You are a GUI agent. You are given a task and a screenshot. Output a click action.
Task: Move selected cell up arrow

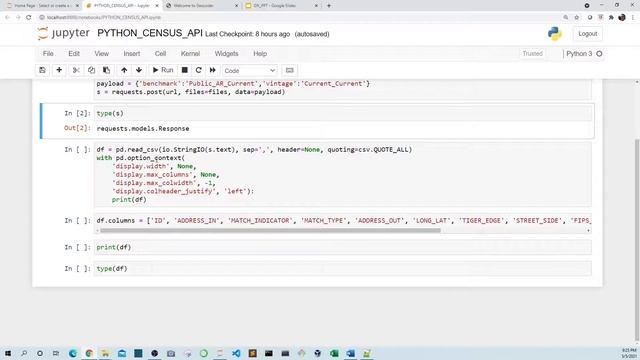(x=124, y=70)
